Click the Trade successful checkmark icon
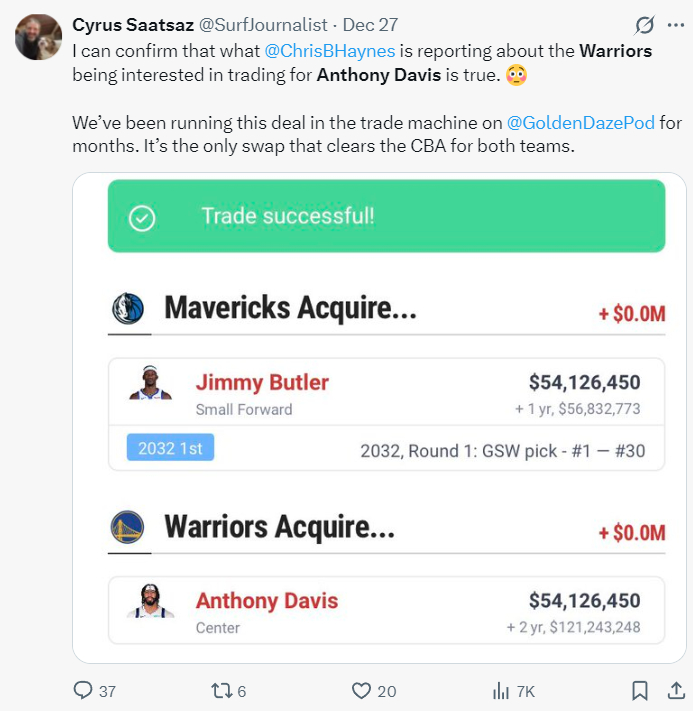693x711 pixels. point(143,217)
